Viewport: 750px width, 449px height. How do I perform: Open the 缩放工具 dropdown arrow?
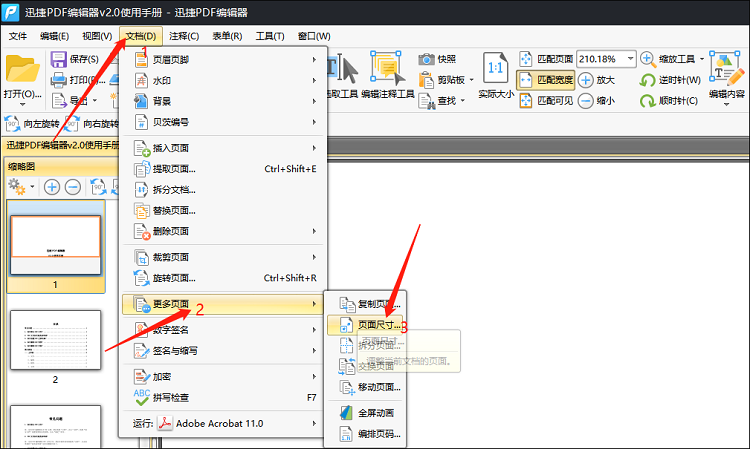(702, 59)
